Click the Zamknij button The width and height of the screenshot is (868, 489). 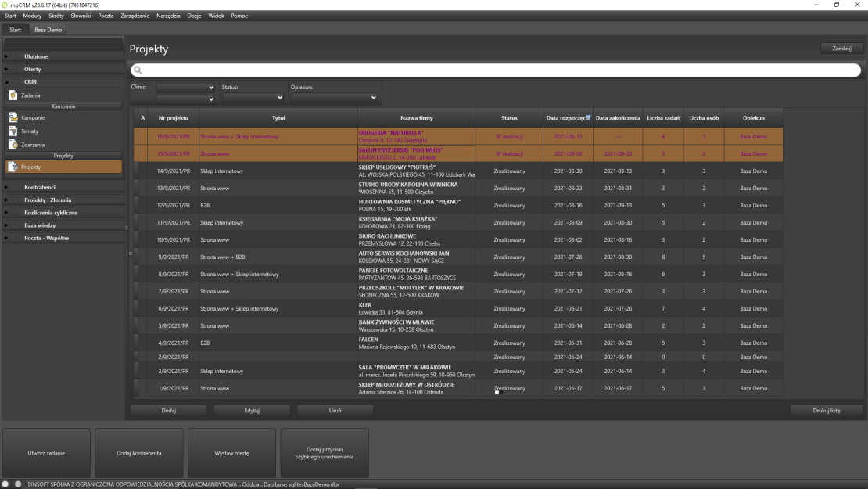coord(842,49)
